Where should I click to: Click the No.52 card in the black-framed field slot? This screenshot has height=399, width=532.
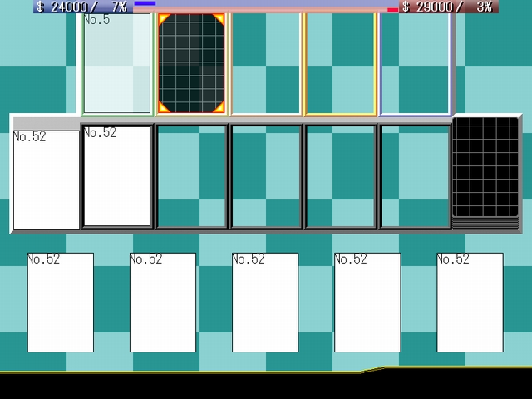pos(117,176)
